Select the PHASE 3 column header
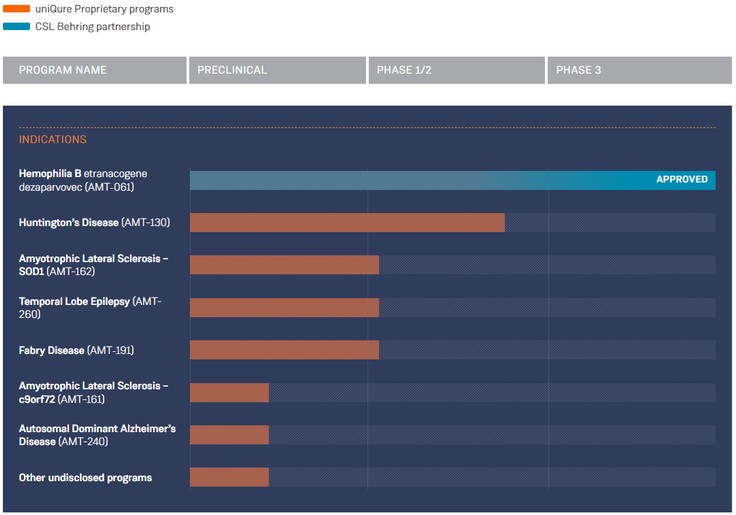 (x=639, y=70)
